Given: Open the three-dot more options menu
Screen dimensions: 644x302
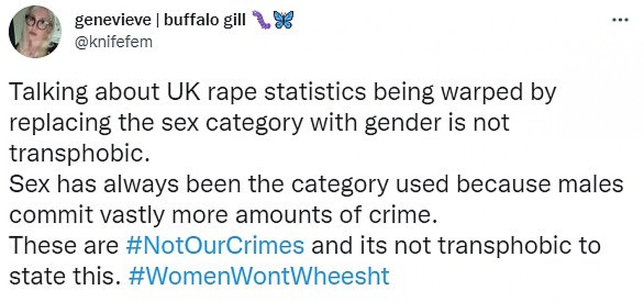Looking at the screenshot, I should (620, 20).
